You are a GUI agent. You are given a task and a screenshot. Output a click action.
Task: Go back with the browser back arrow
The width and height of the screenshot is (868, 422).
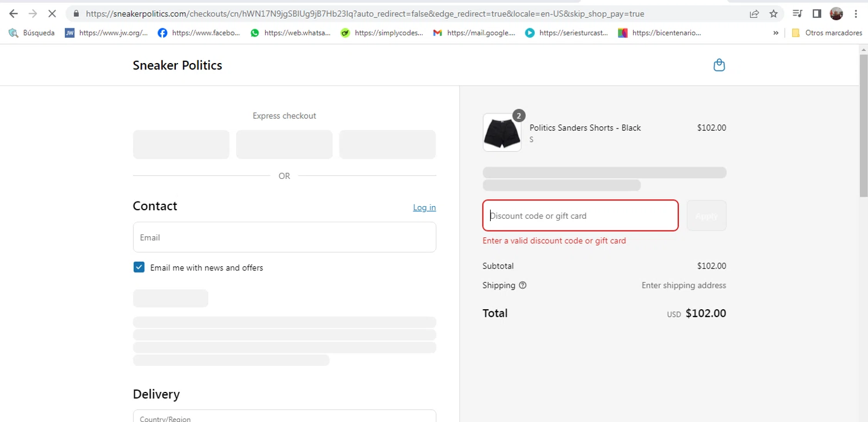coord(13,13)
